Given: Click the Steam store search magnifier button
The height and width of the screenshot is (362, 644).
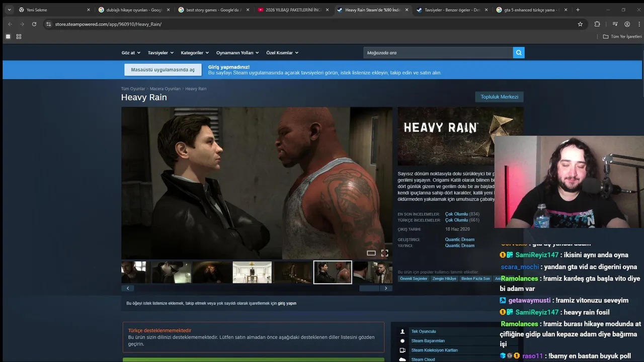Looking at the screenshot, I should (x=519, y=53).
